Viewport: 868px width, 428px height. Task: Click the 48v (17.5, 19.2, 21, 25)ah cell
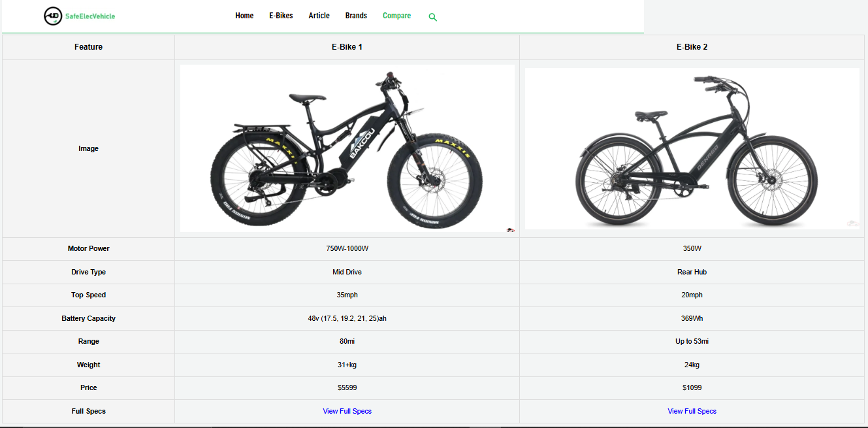click(x=347, y=318)
